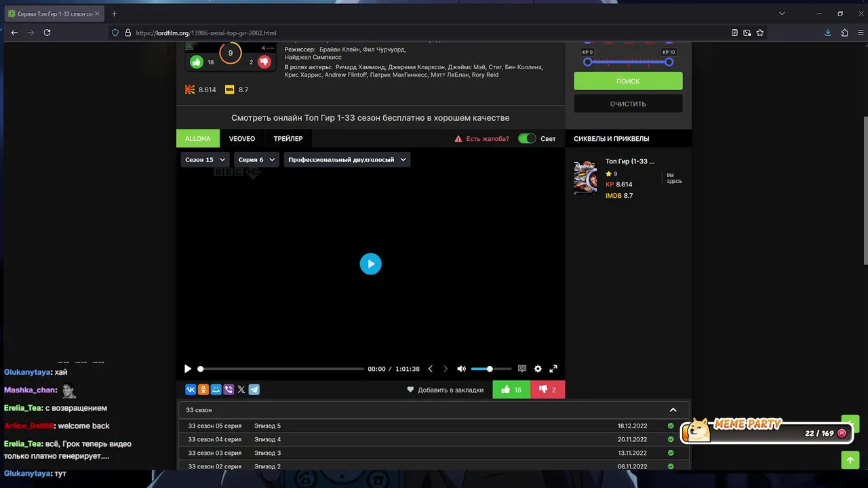
Task: Click the browser back arrow
Action: point(14,33)
